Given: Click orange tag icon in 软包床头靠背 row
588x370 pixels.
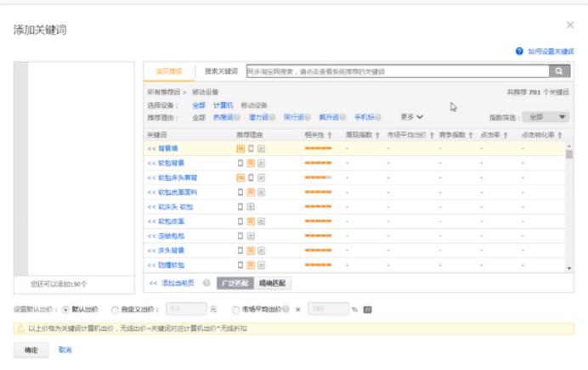Looking at the screenshot, I should [240, 177].
